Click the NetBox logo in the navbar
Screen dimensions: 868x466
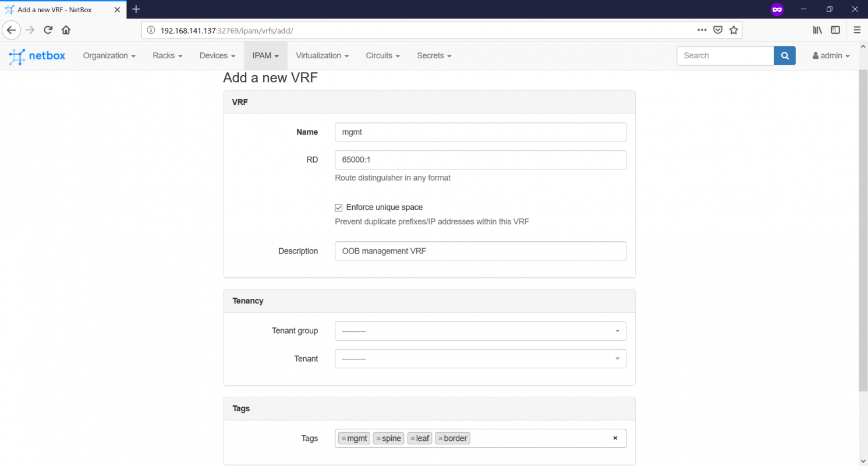pyautogui.click(x=37, y=55)
